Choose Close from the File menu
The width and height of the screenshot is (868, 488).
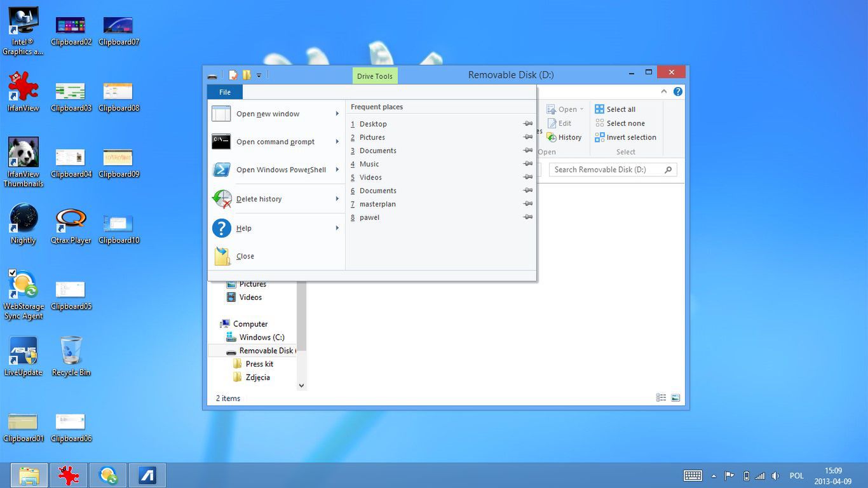(245, 256)
